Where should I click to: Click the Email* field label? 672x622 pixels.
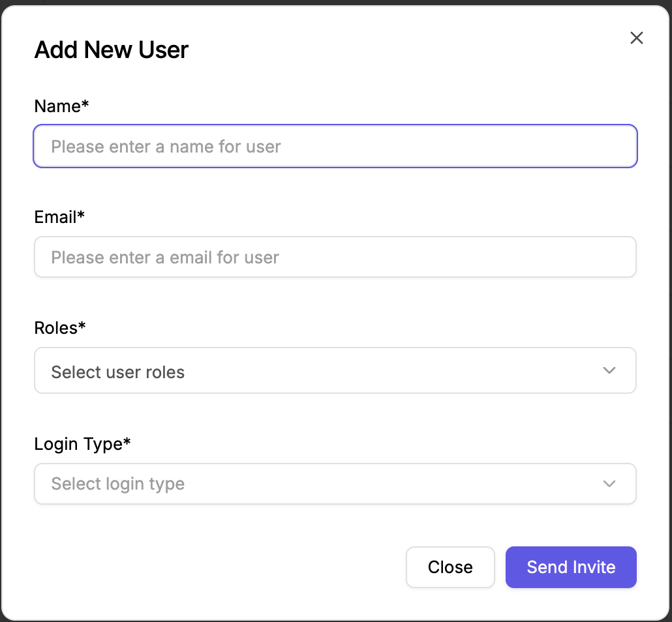pyautogui.click(x=59, y=216)
